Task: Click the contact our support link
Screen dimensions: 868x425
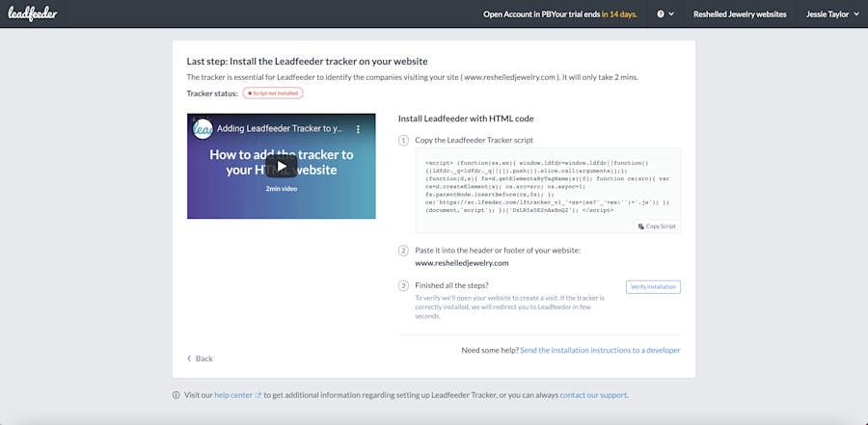Action: [x=593, y=395]
